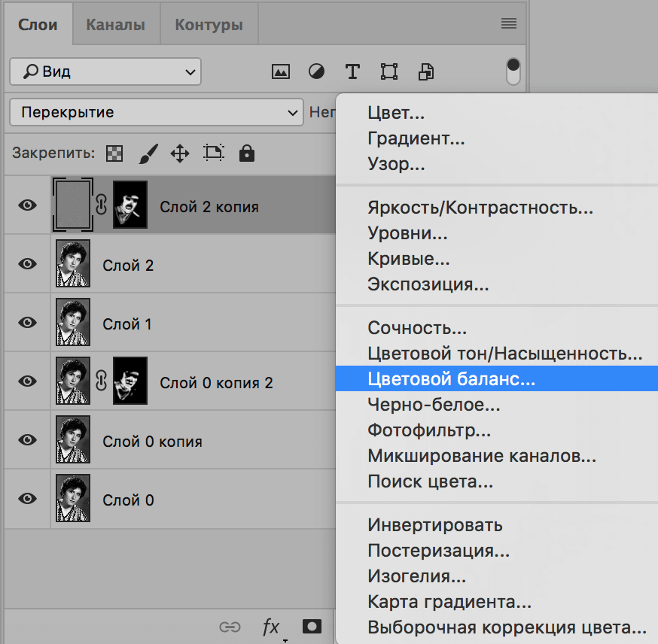
Task: Open the Перекрытие blend mode dropdown
Action: pyautogui.click(x=156, y=113)
